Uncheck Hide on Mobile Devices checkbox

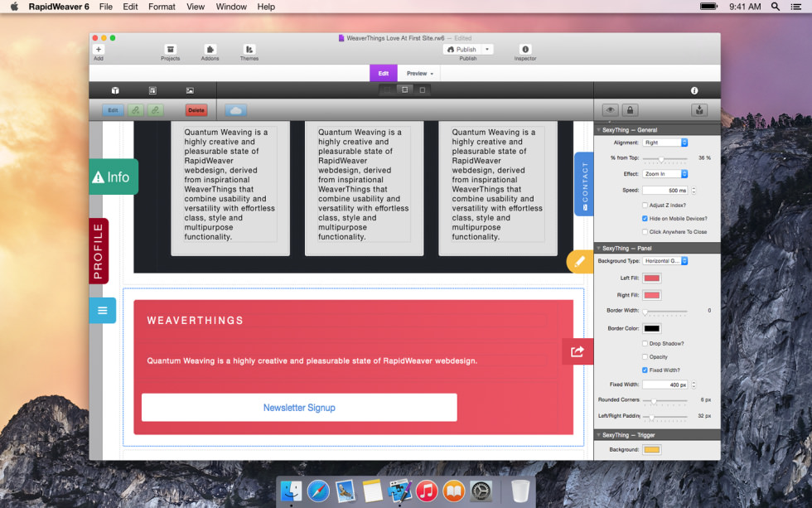(x=645, y=219)
